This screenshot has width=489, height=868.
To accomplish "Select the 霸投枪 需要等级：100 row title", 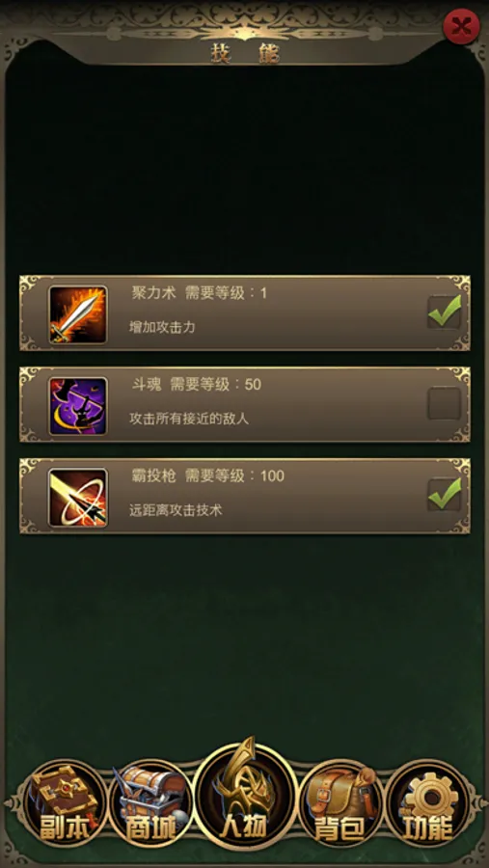I will click(207, 476).
